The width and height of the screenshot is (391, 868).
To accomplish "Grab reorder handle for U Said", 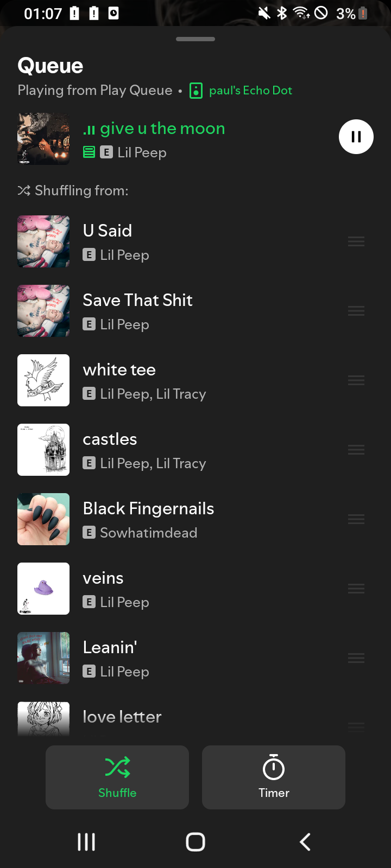I will tap(356, 241).
